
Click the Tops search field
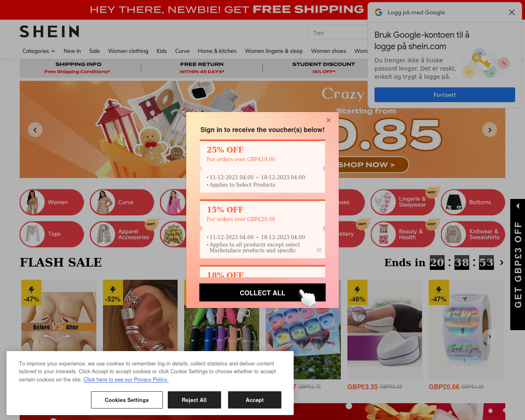(338, 32)
